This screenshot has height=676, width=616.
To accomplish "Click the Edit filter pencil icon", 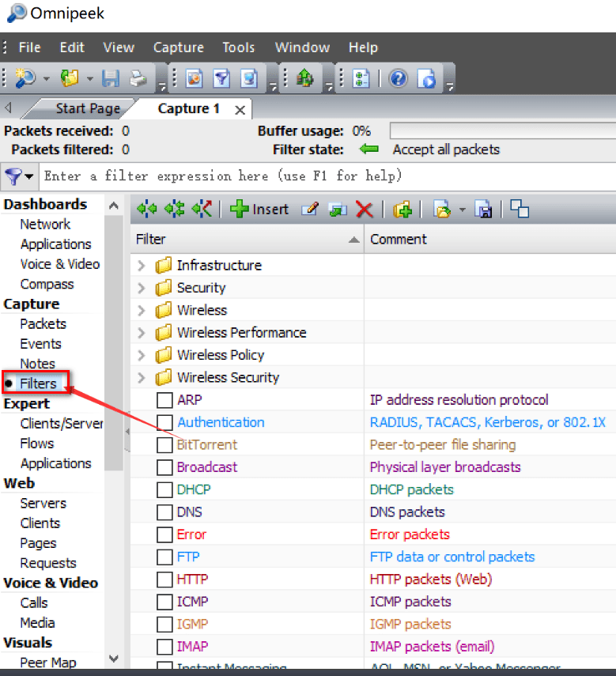I will pyautogui.click(x=310, y=210).
